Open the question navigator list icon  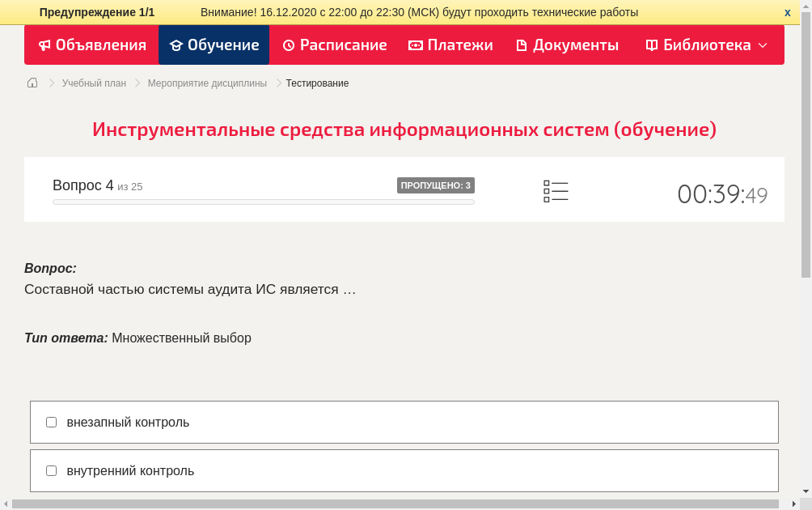[556, 191]
